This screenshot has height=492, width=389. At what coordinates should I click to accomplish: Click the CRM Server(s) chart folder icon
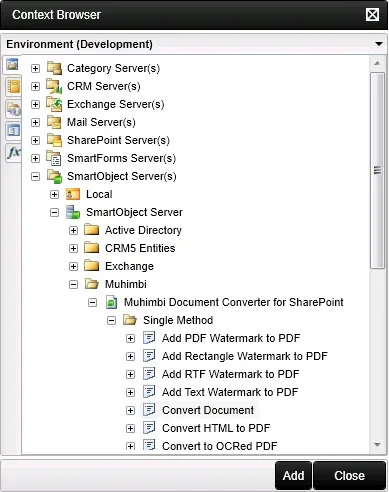54,86
